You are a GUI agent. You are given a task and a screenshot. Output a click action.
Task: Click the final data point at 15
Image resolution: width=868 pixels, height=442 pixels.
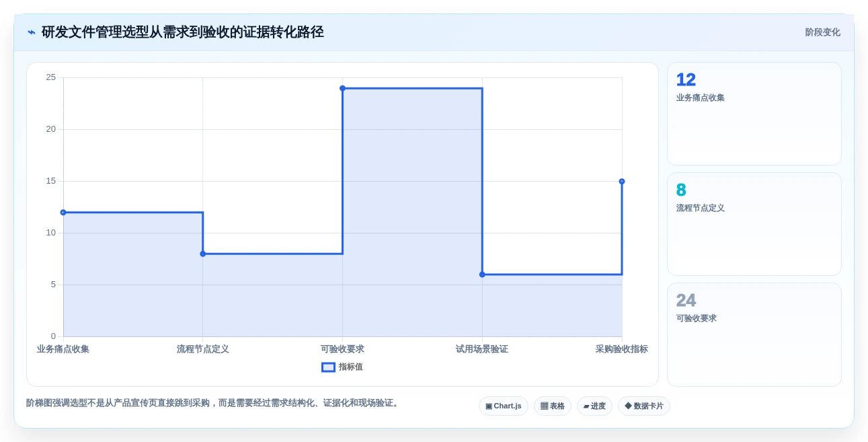[622, 182]
